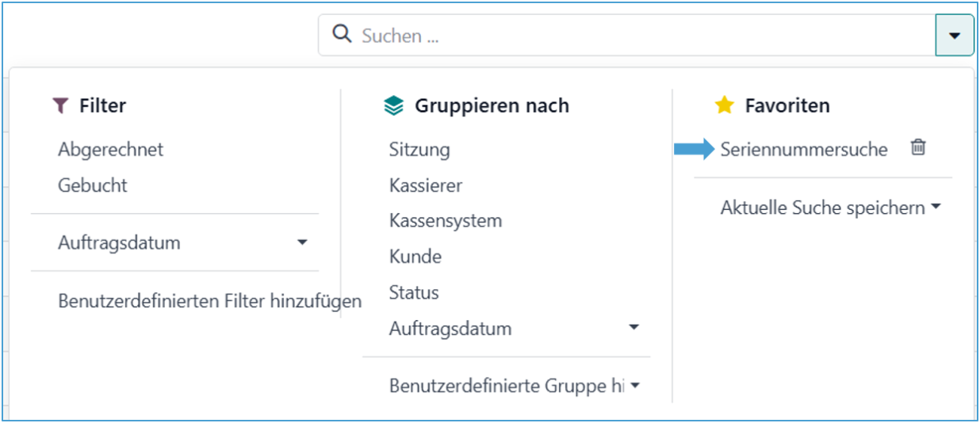Delete the Seriennummersuche favorite via trash icon

pyautogui.click(x=918, y=147)
